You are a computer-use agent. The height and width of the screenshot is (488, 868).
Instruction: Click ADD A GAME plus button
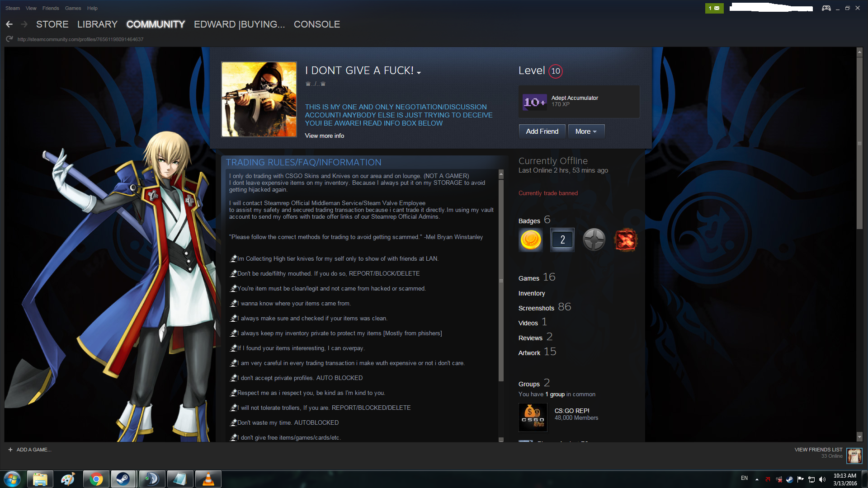coord(10,450)
